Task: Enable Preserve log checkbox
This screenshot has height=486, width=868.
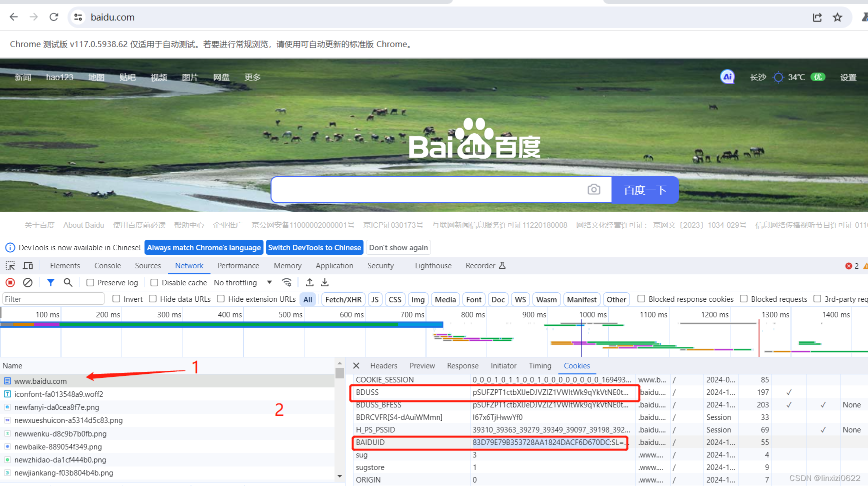Action: [90, 282]
